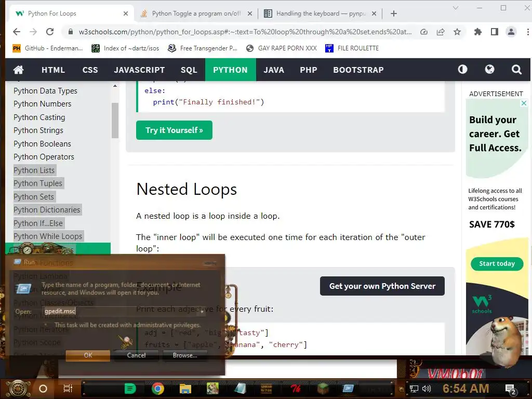Screen dimensions: 532x399
Task: Open the green chat taskbar icon
Action: pos(130,389)
